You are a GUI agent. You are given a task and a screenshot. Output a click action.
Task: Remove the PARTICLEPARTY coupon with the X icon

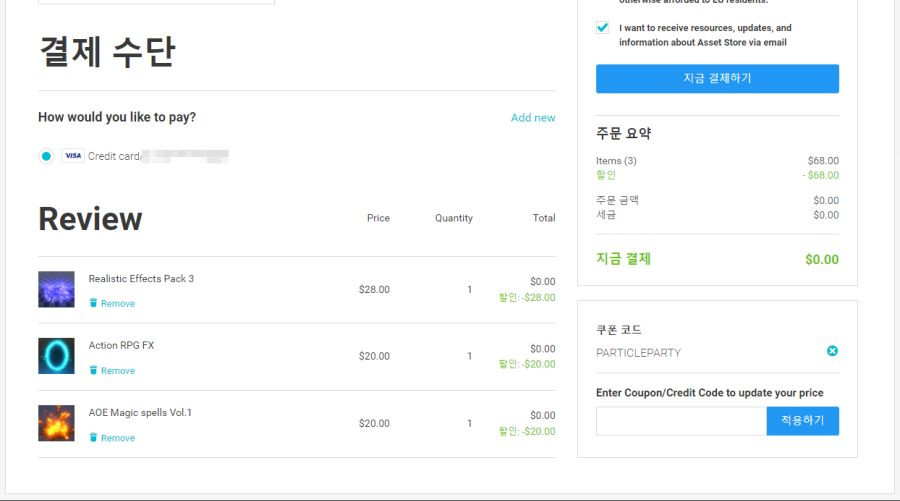(x=832, y=351)
